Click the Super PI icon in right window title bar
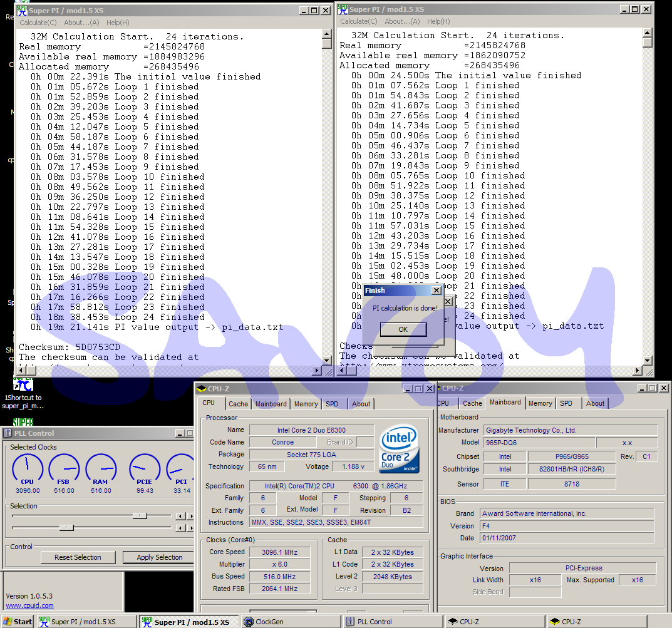Screen dimensions: 672x628 343,9
